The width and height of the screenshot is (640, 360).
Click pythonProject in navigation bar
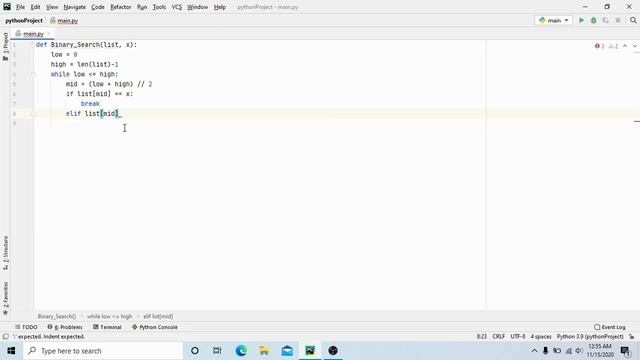[24, 20]
